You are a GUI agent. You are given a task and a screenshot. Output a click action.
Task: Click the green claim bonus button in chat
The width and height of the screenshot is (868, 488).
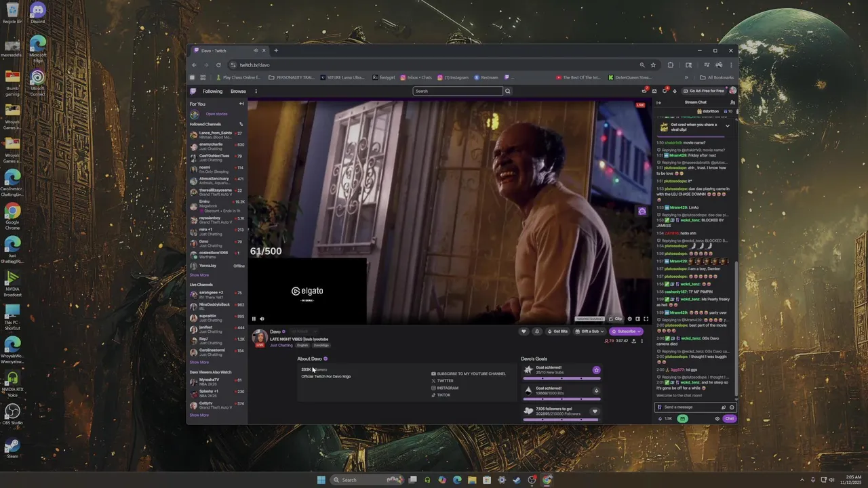click(682, 419)
